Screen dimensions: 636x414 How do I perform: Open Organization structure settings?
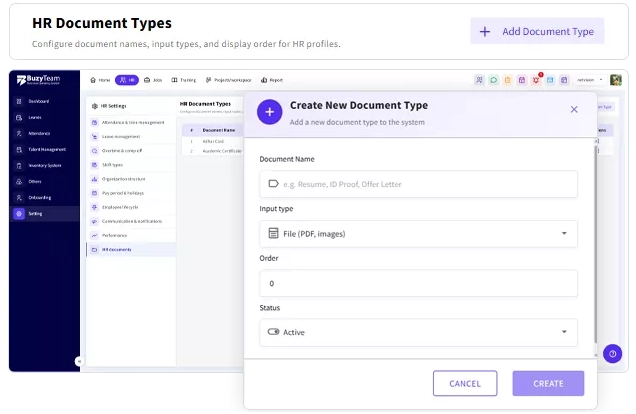(131, 179)
